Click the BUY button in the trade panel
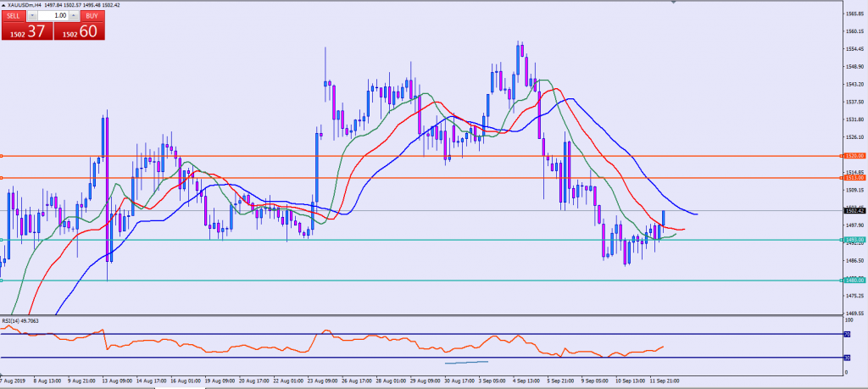868x389 pixels. [x=90, y=15]
